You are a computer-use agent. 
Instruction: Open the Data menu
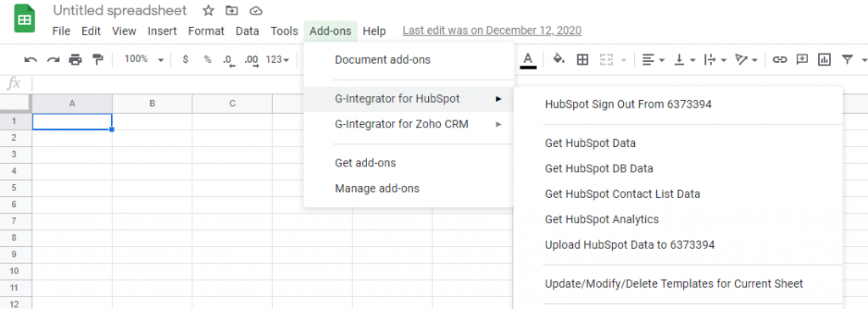pos(248,31)
